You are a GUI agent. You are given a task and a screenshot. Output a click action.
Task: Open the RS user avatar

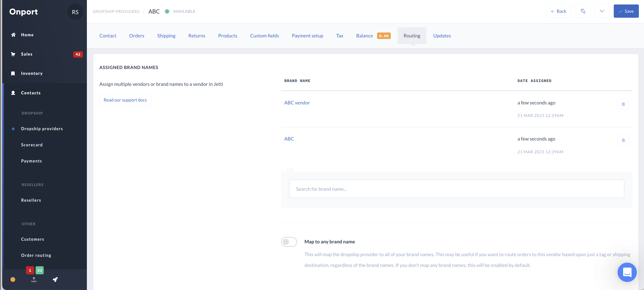point(75,12)
